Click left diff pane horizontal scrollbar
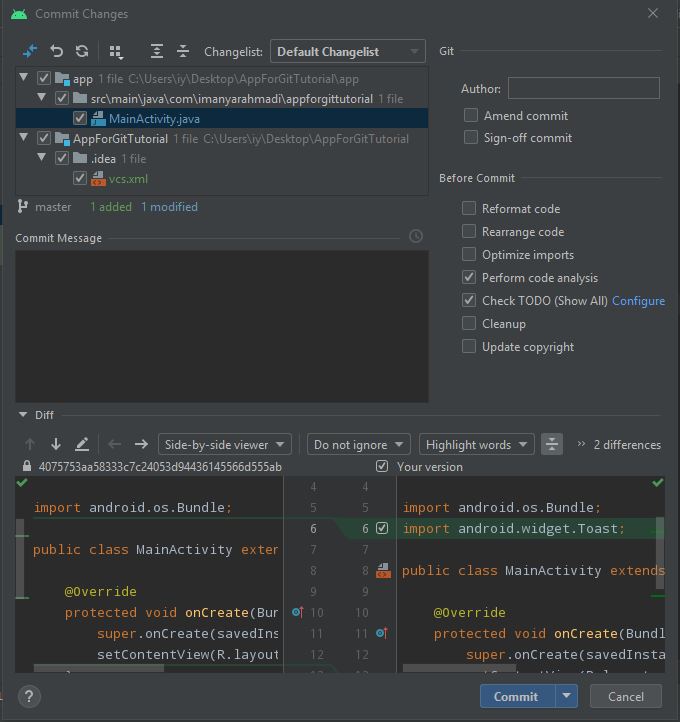 click(x=99, y=668)
